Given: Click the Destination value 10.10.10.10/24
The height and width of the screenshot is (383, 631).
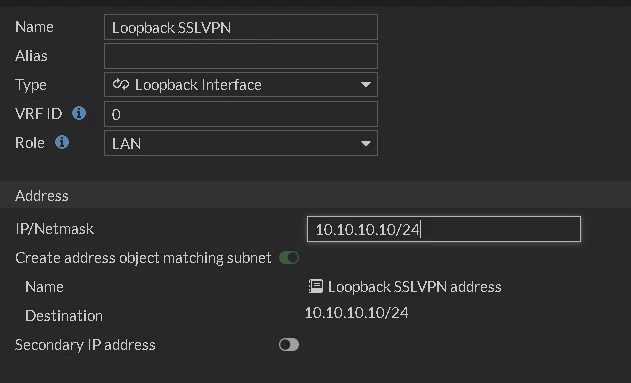Looking at the screenshot, I should click(357, 313).
